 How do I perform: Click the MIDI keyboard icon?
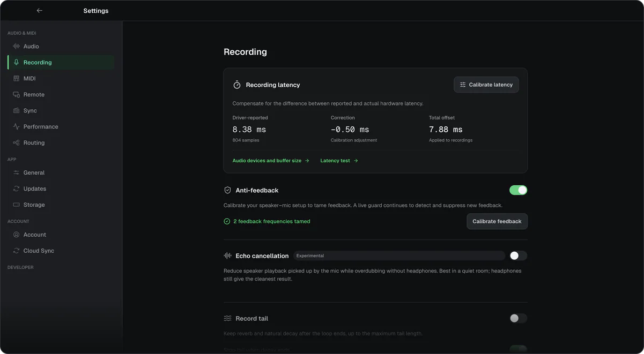coord(16,79)
